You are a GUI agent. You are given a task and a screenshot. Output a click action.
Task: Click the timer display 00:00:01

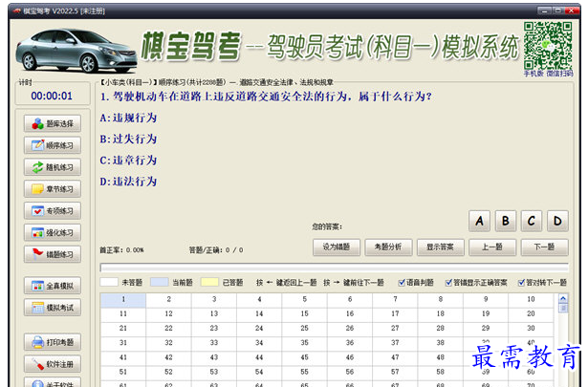[52, 96]
